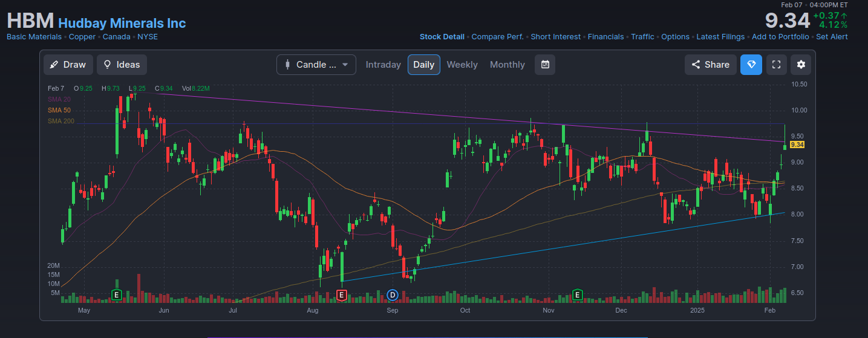Open the Financials tab link
Image resolution: width=868 pixels, height=338 pixels.
point(605,37)
